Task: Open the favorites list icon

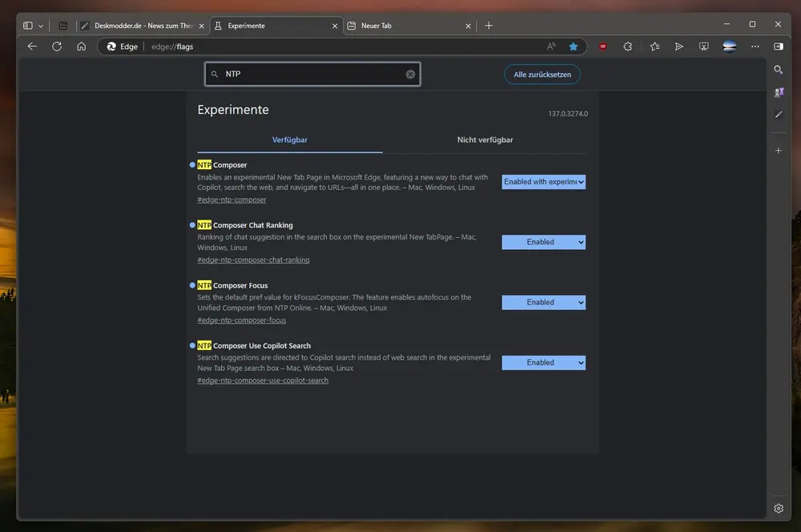Action: 654,46
